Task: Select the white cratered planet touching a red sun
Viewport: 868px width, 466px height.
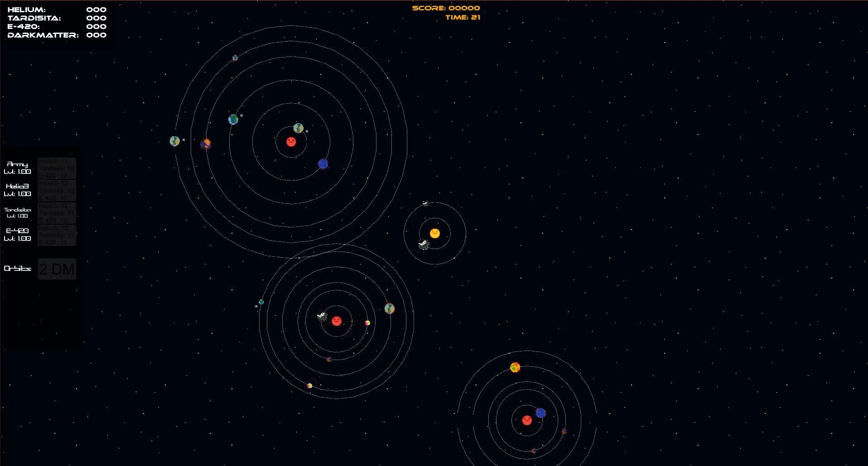Action: pyautogui.click(x=322, y=316)
